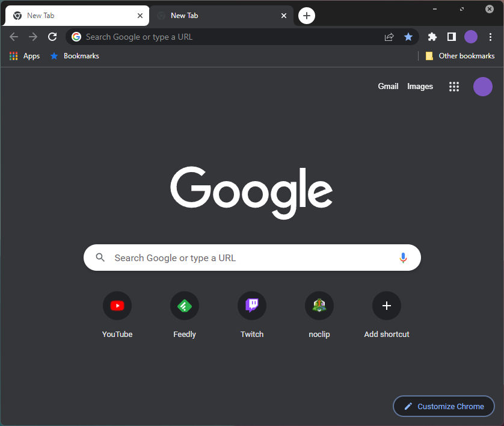Minimize the Chrome window
Screen dimensions: 504x426
pos(435,9)
